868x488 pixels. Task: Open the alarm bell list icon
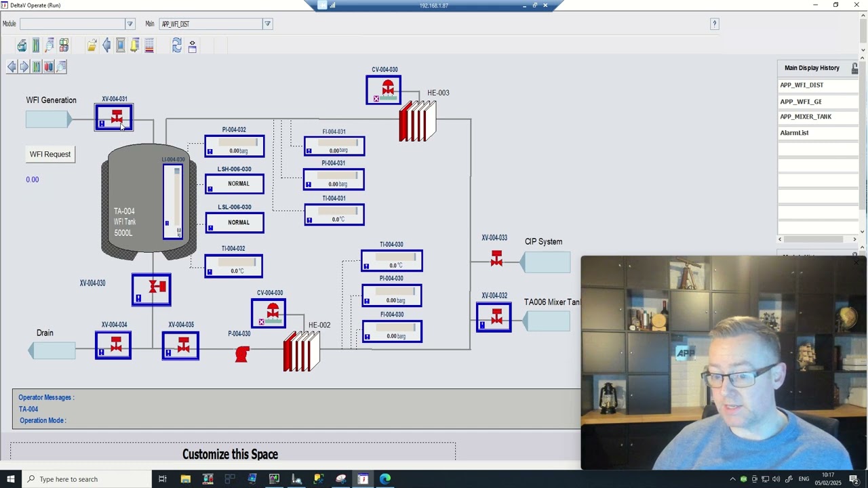point(135,45)
